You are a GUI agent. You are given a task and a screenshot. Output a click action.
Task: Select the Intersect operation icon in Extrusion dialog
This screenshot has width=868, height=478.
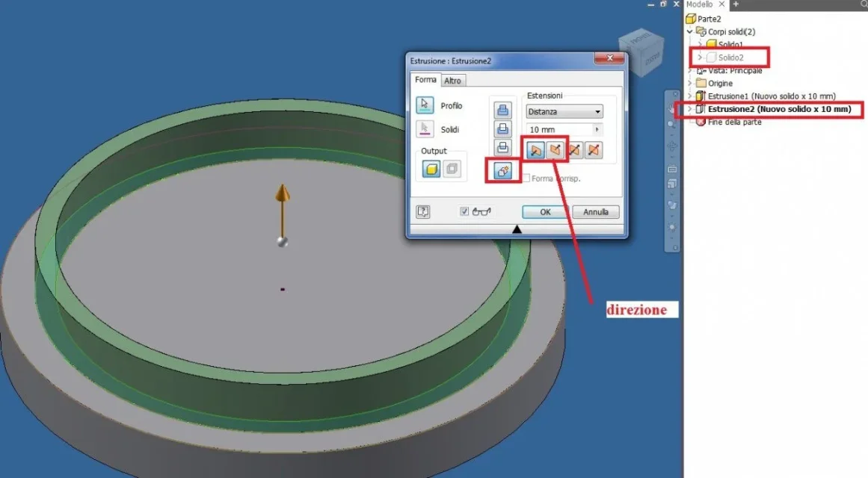click(502, 148)
